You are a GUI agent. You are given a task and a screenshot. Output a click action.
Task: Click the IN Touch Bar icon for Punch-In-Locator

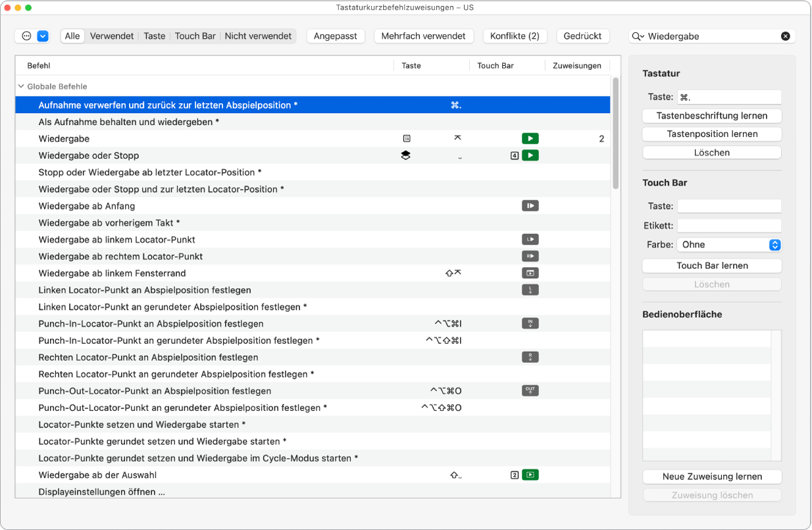(x=530, y=324)
